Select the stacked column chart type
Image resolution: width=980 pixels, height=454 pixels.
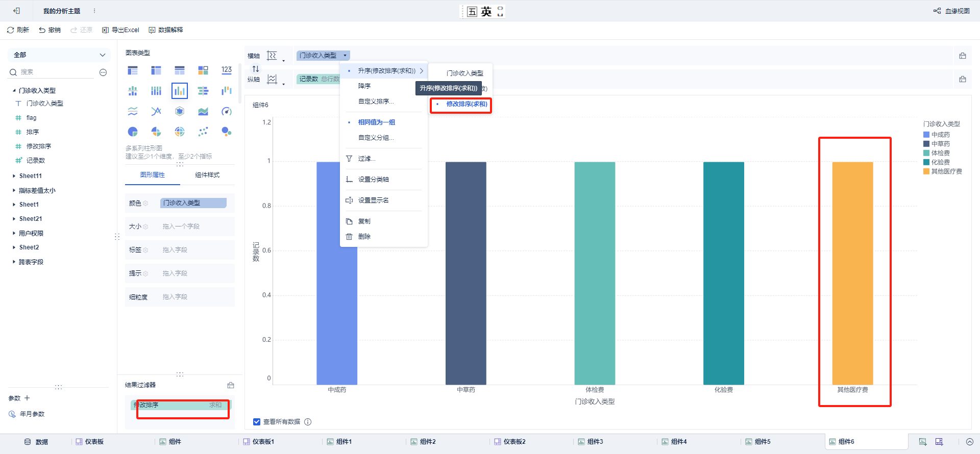coord(156,91)
